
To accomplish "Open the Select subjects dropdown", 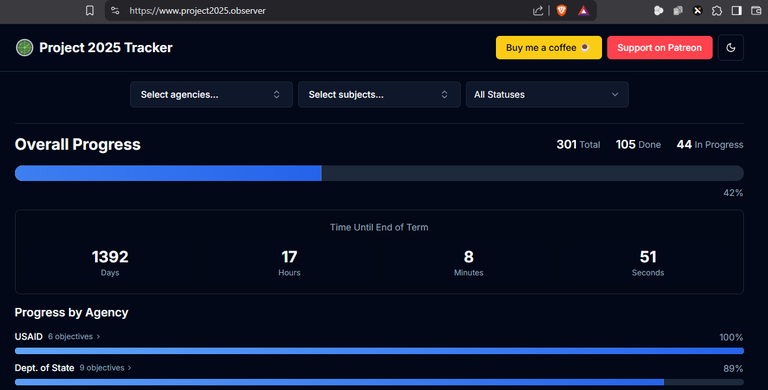I will (379, 95).
